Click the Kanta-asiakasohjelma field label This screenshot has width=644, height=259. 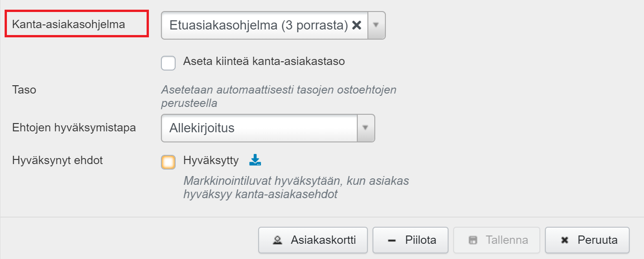click(x=69, y=24)
